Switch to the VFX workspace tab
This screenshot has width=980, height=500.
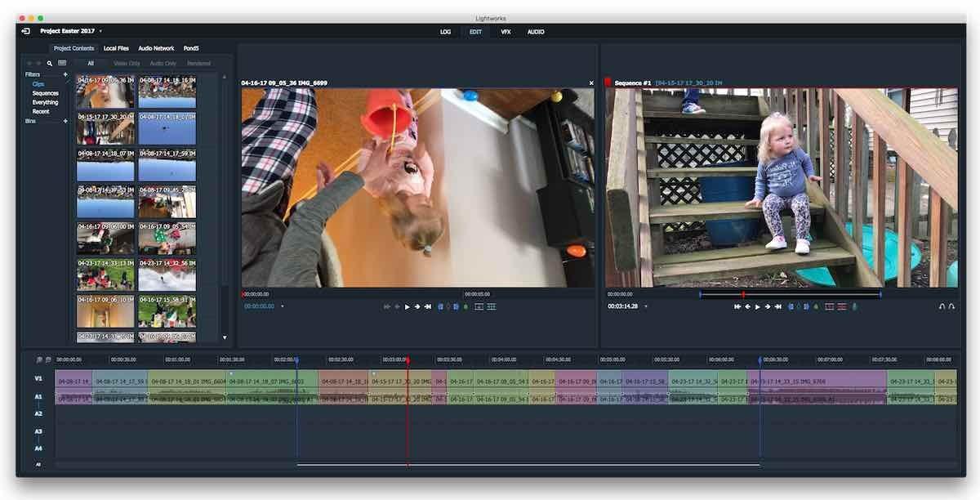506,32
